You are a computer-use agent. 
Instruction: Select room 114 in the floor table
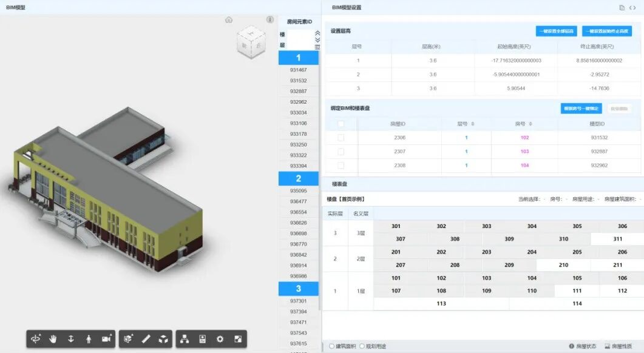click(x=577, y=304)
